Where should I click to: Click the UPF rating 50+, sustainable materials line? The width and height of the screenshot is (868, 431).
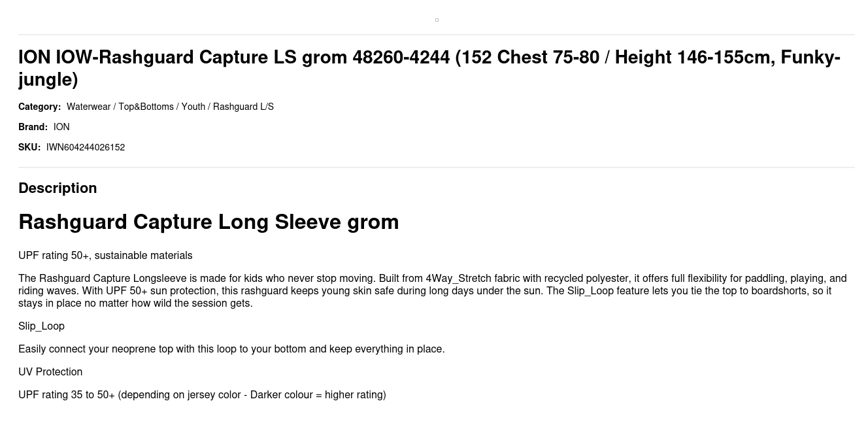point(105,255)
